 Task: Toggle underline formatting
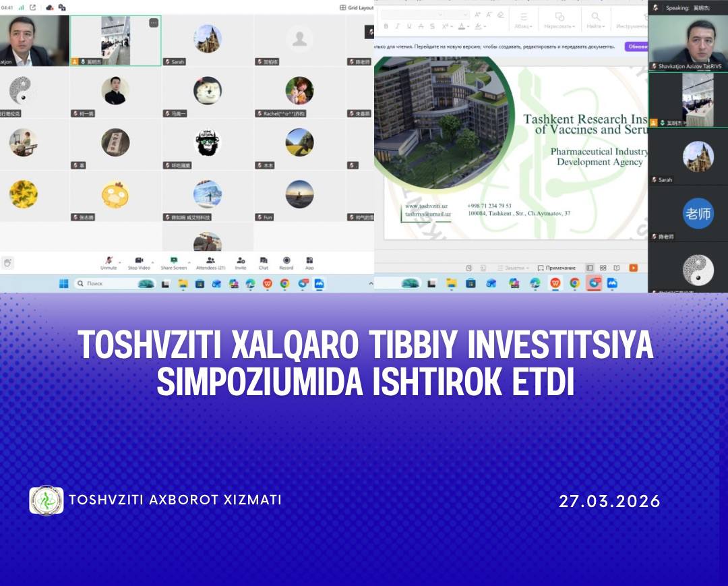click(x=409, y=25)
